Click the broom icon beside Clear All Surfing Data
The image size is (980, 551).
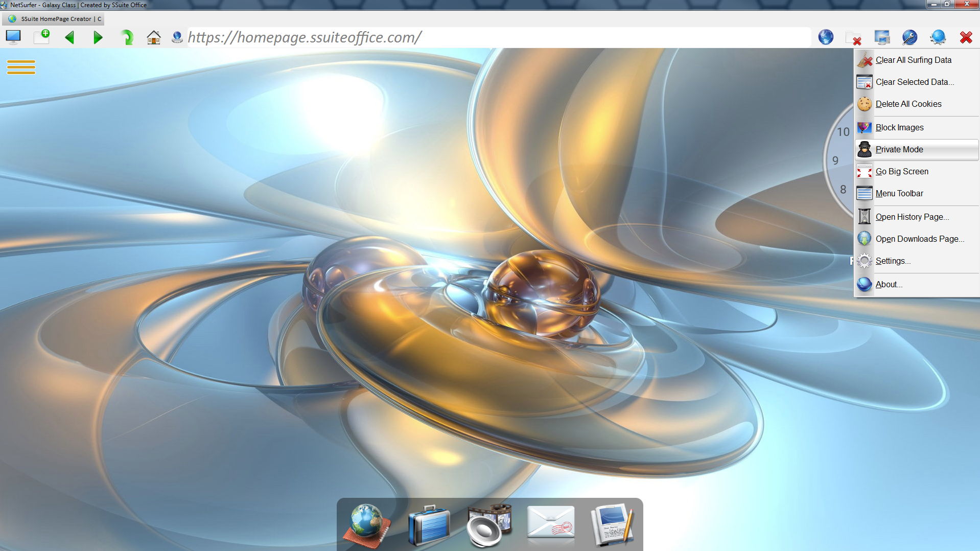[865, 60]
